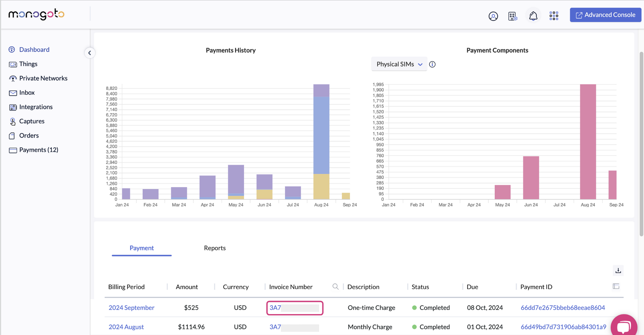Click info icon next to Physical SIMs
The width and height of the screenshot is (644, 335).
coord(432,64)
